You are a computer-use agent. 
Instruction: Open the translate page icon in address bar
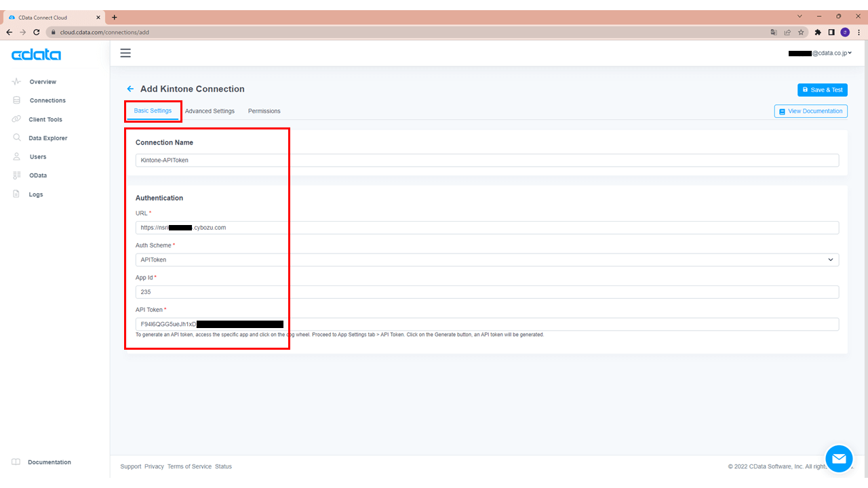pos(774,32)
